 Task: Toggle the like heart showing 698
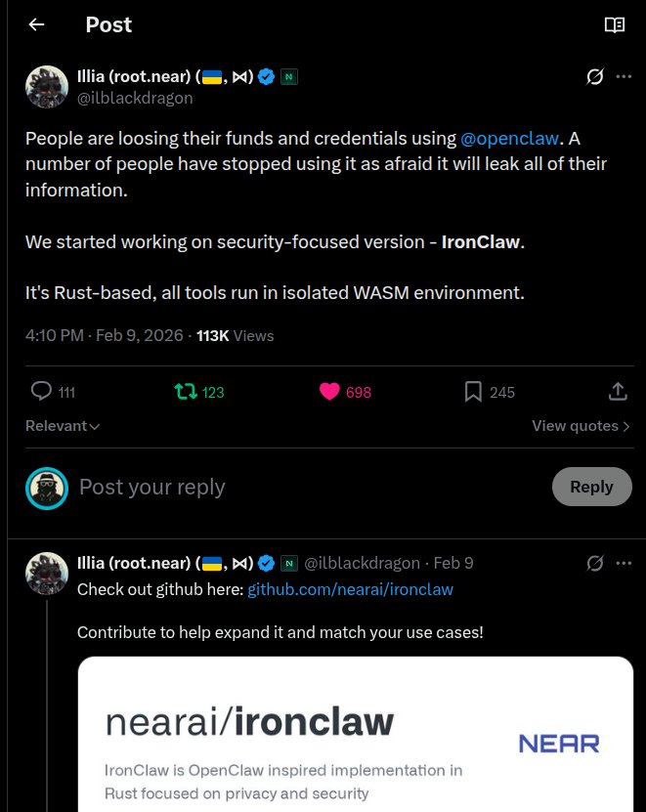coord(330,392)
